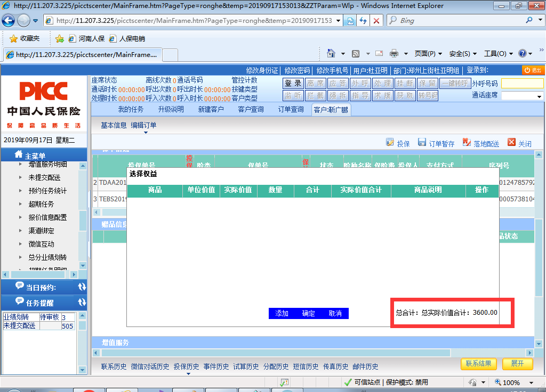Switch to the 新建客户 tab
The width and height of the screenshot is (546, 392).
211,109
